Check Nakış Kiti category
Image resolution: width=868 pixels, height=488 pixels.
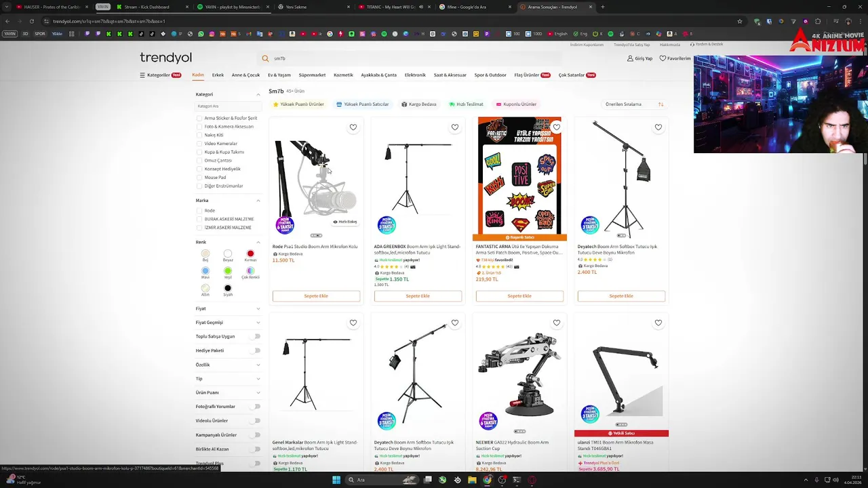coord(199,135)
